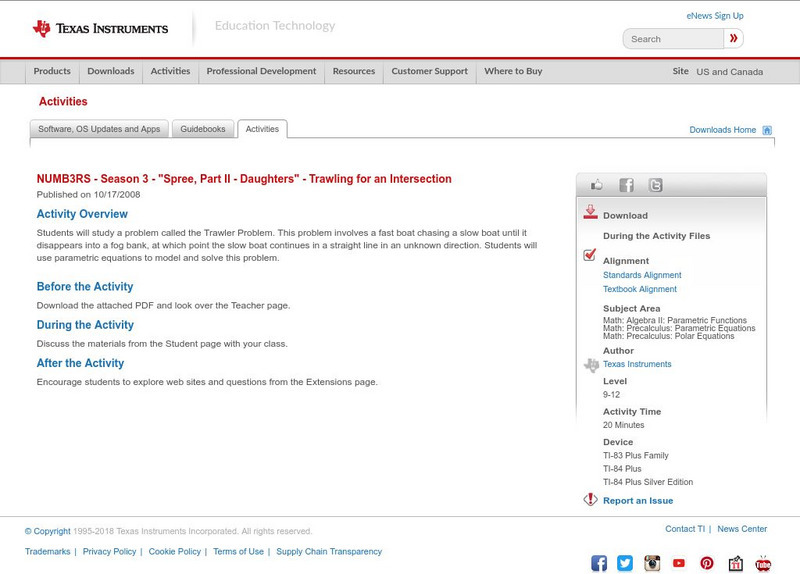Open the Contact TI link
The image size is (800, 574).
coord(685,529)
